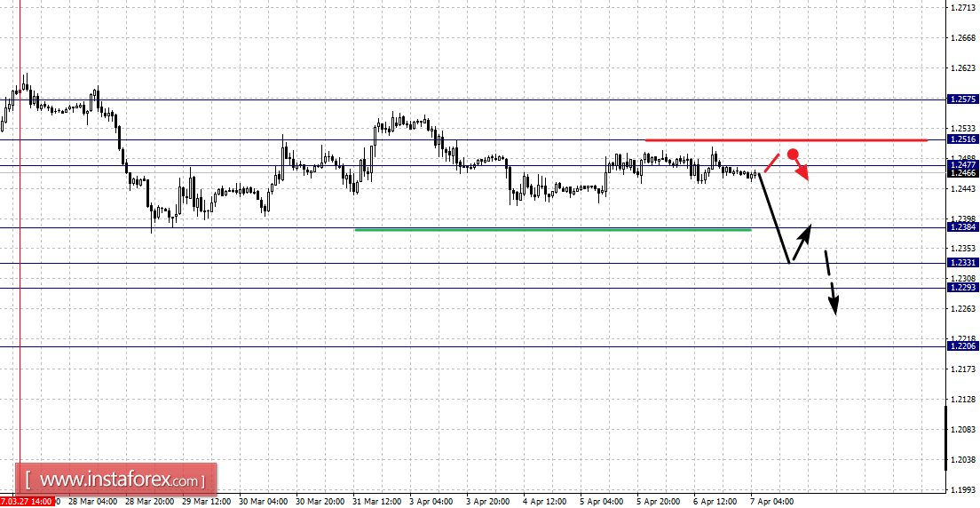The image size is (980, 508).
Task: Select the green horizontal support line
Action: tap(553, 230)
